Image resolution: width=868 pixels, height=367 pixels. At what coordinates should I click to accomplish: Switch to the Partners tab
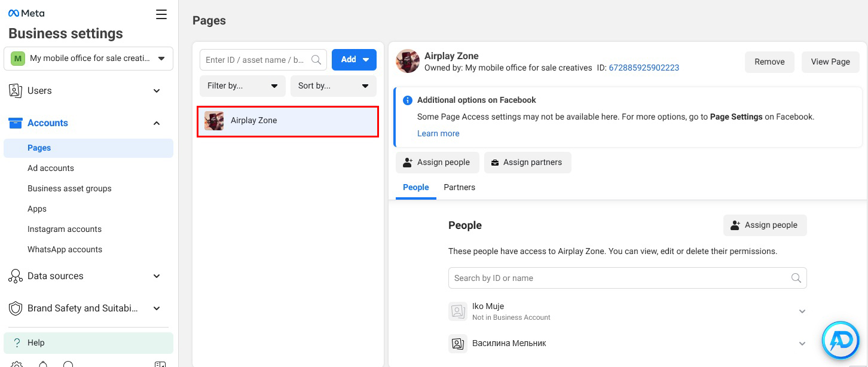coord(459,188)
